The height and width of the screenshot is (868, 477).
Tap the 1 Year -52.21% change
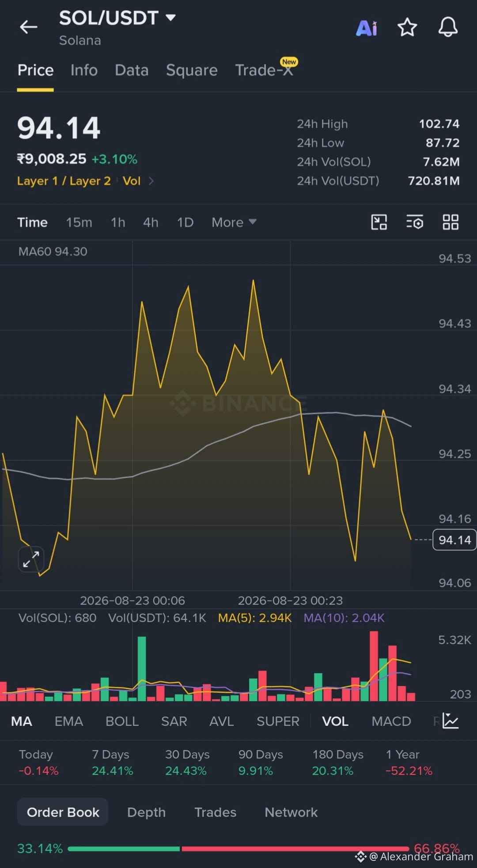pyautogui.click(x=409, y=763)
